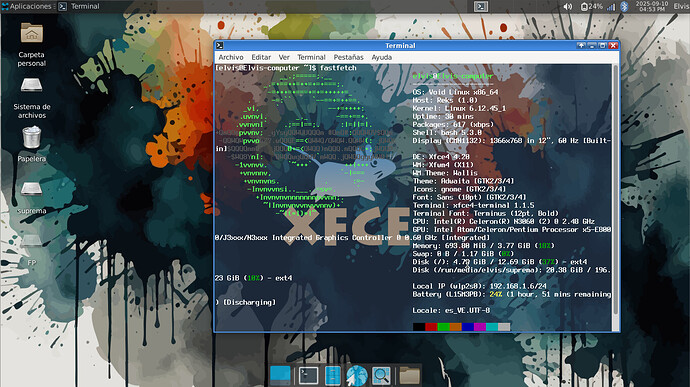
Task: Open the Archivo menu in Terminal
Action: coord(231,57)
